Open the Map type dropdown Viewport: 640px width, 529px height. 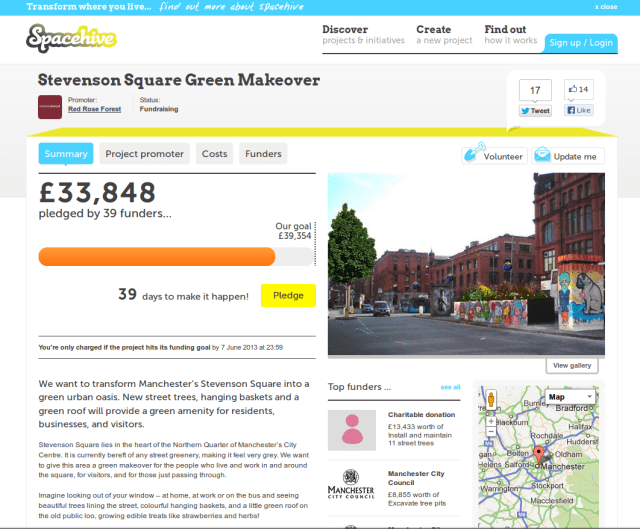click(x=570, y=397)
